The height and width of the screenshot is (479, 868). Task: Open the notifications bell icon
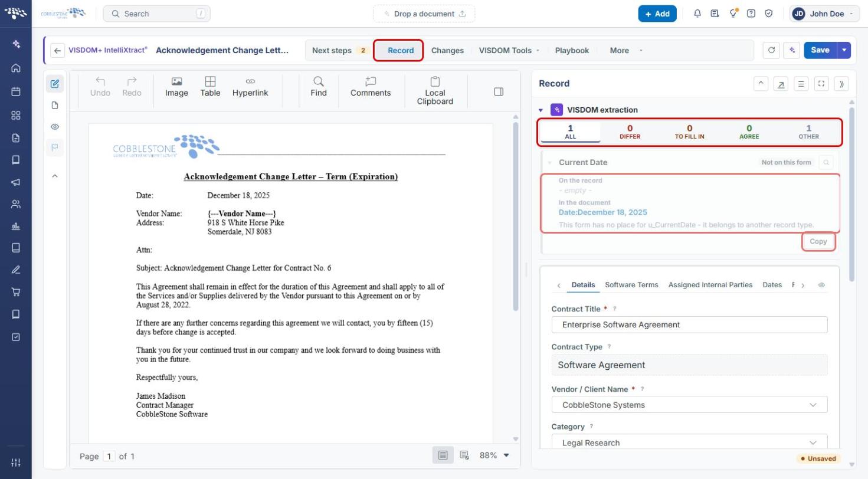(697, 14)
